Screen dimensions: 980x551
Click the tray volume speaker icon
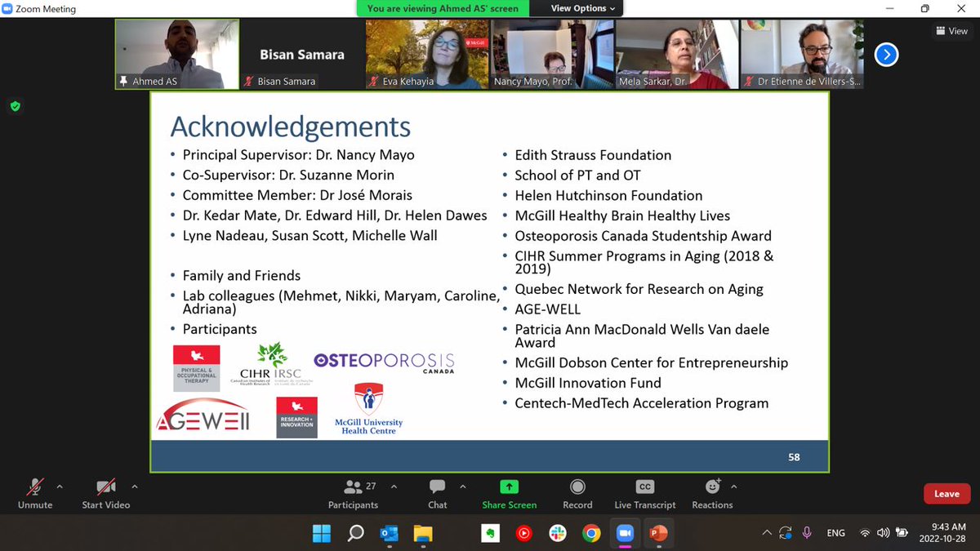click(884, 533)
